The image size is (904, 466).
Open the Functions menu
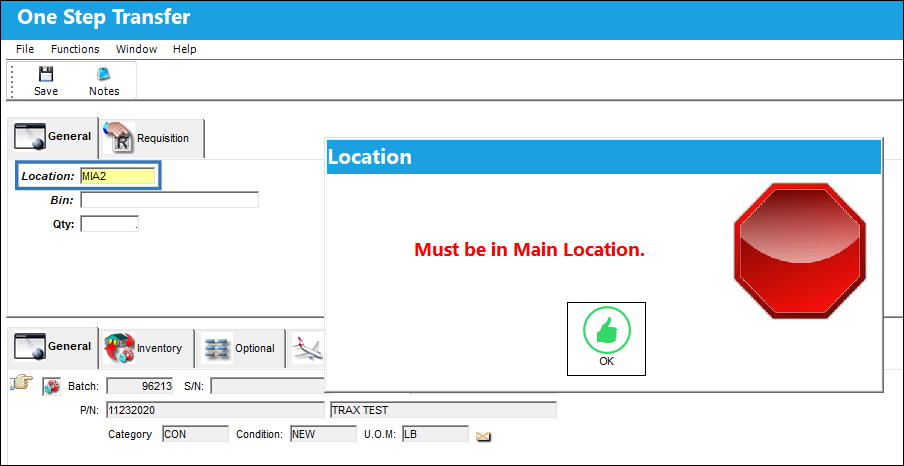[75, 49]
